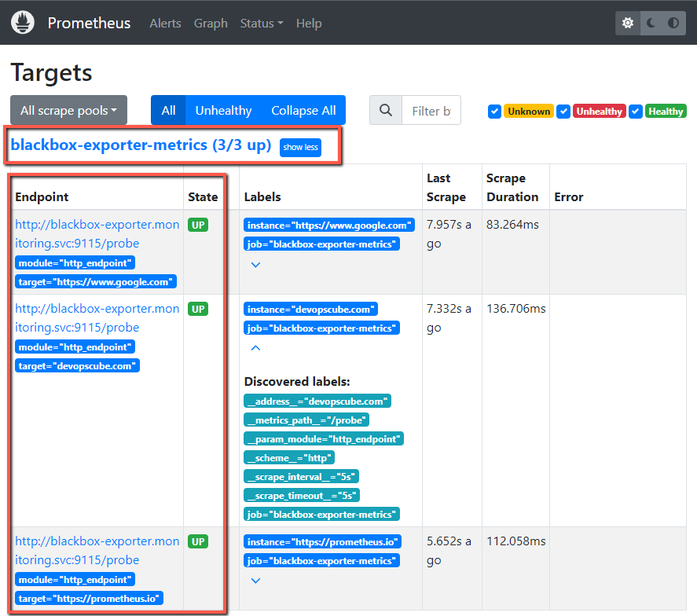The image size is (697, 616).
Task: Click the search magnifier icon
Action: click(x=384, y=110)
